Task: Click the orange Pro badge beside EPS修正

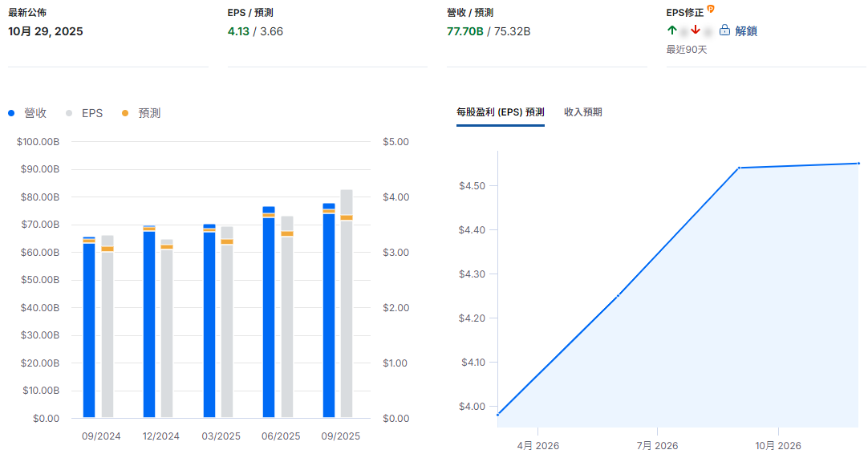Action: tap(711, 9)
